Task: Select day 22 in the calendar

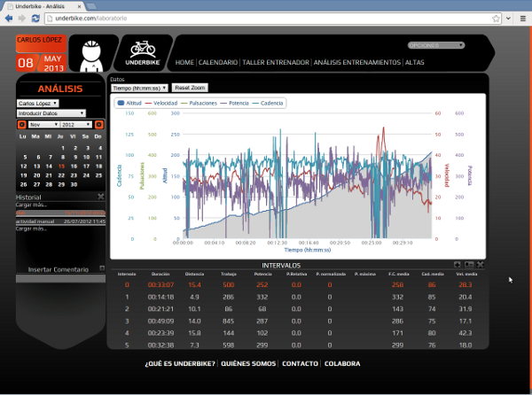Action: (61, 175)
